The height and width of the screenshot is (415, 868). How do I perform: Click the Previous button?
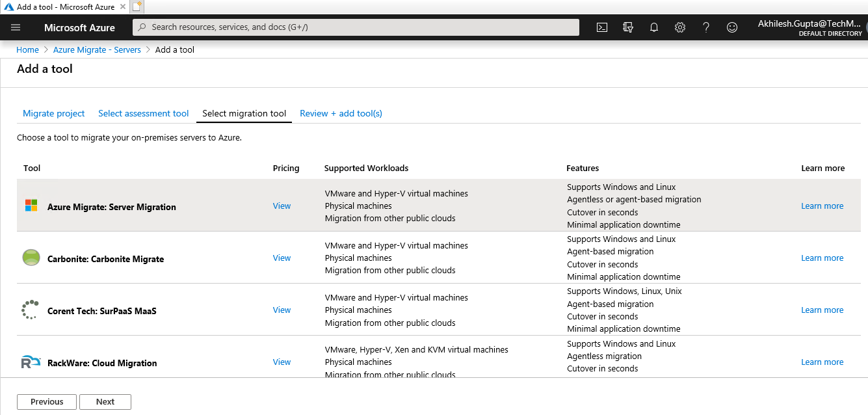click(x=47, y=401)
